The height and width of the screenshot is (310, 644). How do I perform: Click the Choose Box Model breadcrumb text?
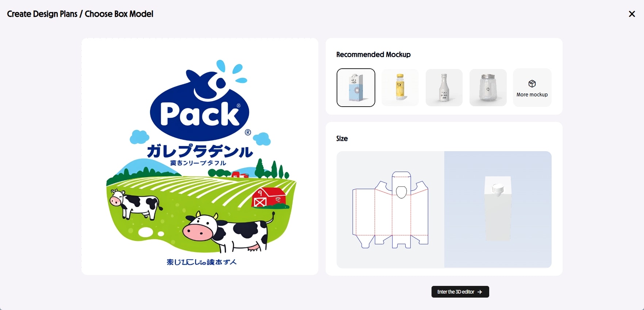pos(119,14)
